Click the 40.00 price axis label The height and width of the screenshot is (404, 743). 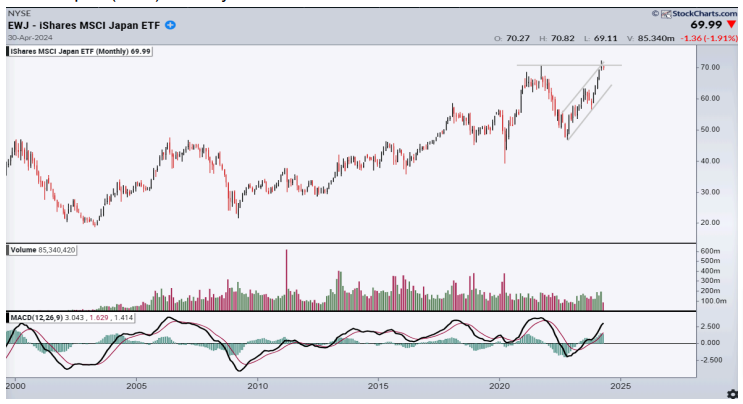point(710,161)
